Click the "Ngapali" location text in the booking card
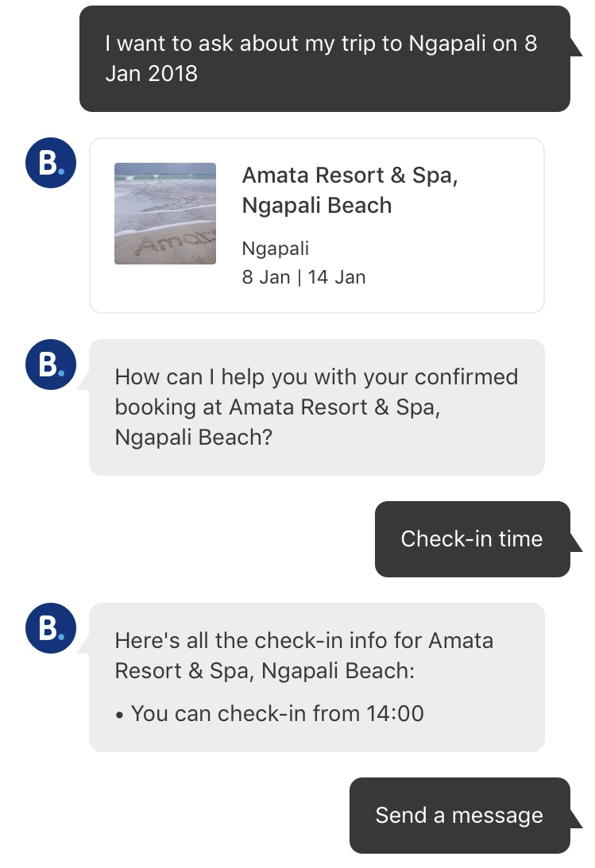595x868 pixels. pyautogui.click(x=275, y=249)
